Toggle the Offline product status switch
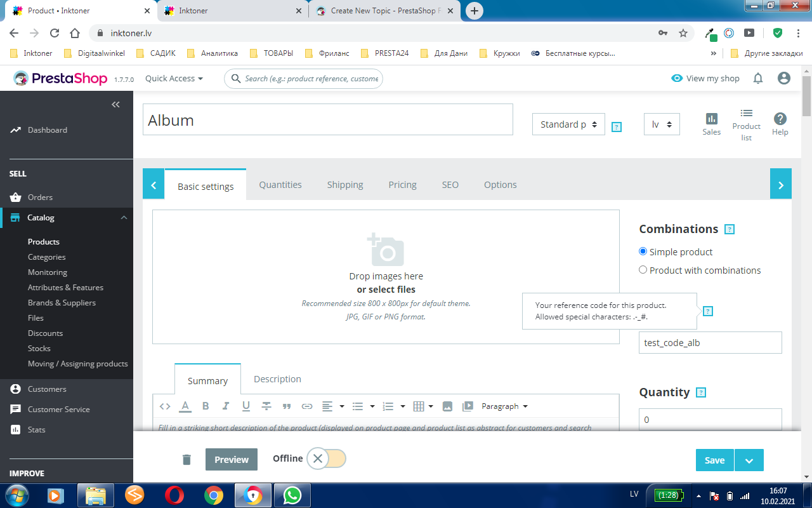This screenshot has width=812, height=508. coord(326,458)
